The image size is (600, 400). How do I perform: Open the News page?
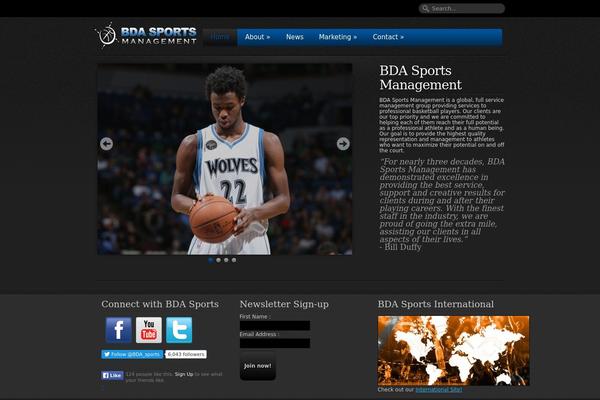(x=295, y=37)
